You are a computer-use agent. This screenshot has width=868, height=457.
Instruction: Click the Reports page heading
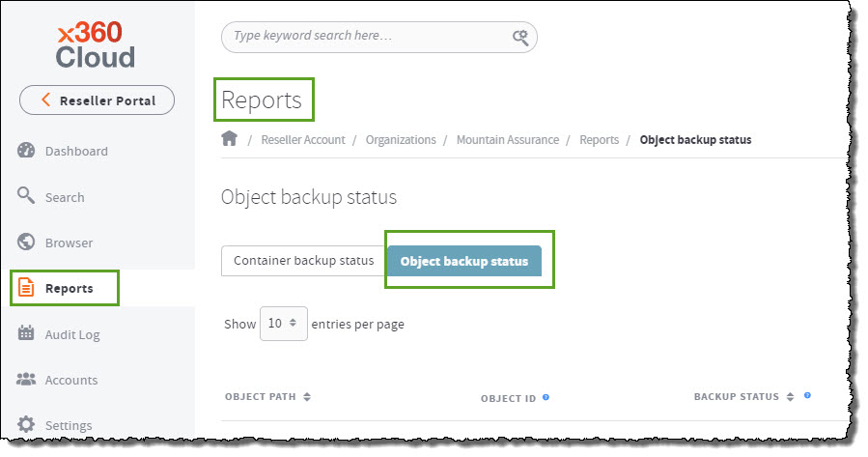[x=262, y=100]
